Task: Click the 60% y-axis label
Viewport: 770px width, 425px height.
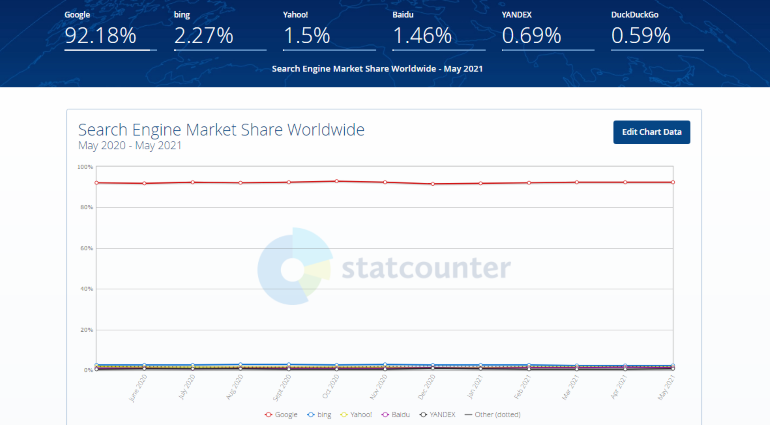Action: coord(87,248)
